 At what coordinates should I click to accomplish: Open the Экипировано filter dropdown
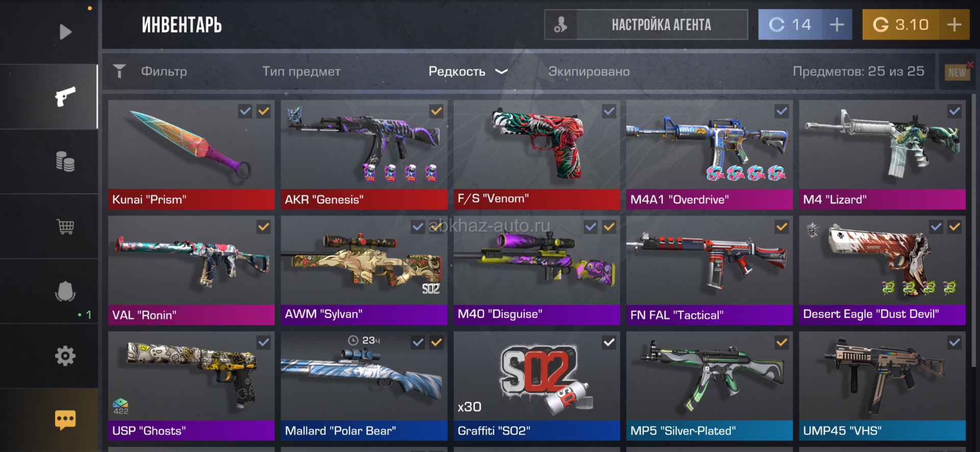point(589,71)
